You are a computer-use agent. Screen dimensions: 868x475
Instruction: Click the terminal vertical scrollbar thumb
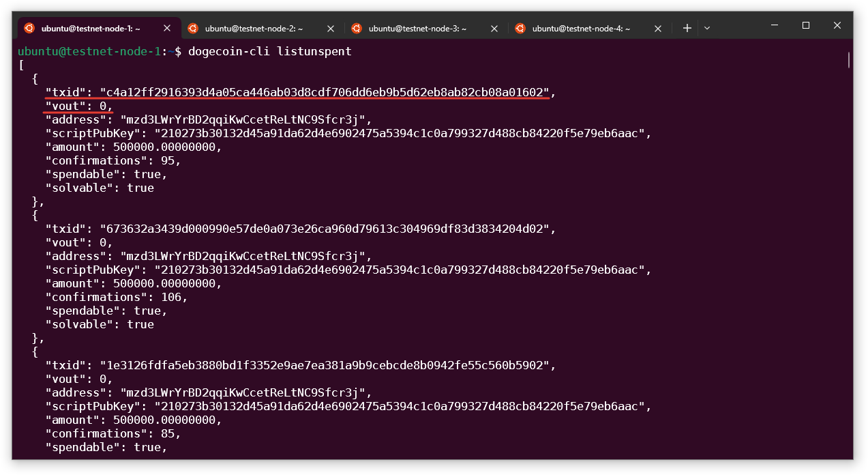click(x=849, y=60)
